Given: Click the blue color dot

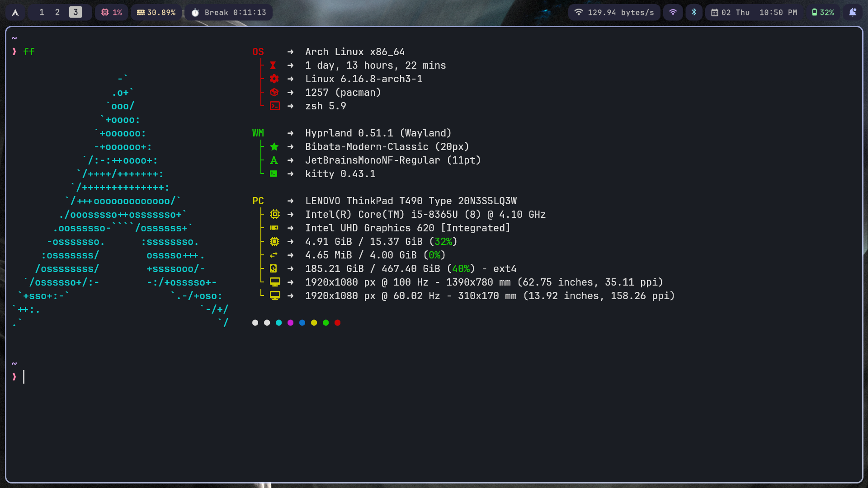Looking at the screenshot, I should click(302, 323).
